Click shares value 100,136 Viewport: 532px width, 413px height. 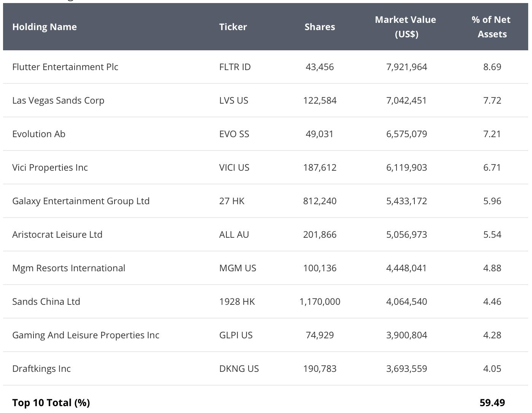click(x=320, y=268)
